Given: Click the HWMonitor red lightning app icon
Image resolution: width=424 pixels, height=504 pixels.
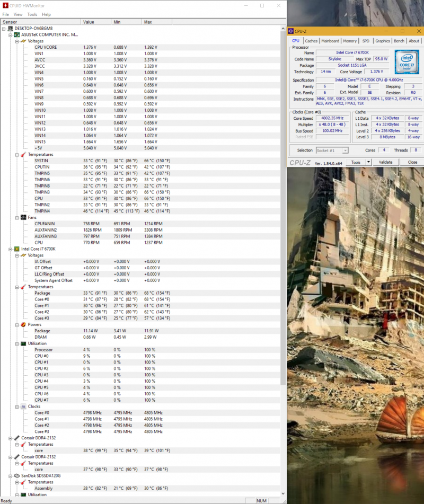Looking at the screenshot, I should [x=5, y=5].
